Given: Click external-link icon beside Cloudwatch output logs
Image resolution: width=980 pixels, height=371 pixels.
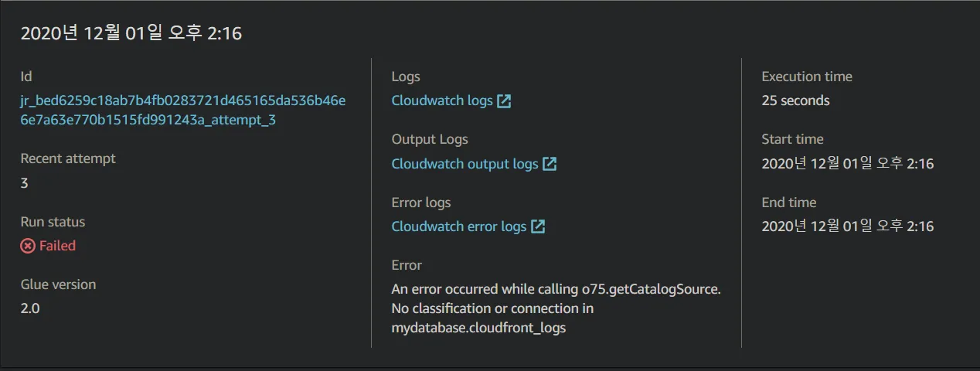Looking at the screenshot, I should click(550, 164).
